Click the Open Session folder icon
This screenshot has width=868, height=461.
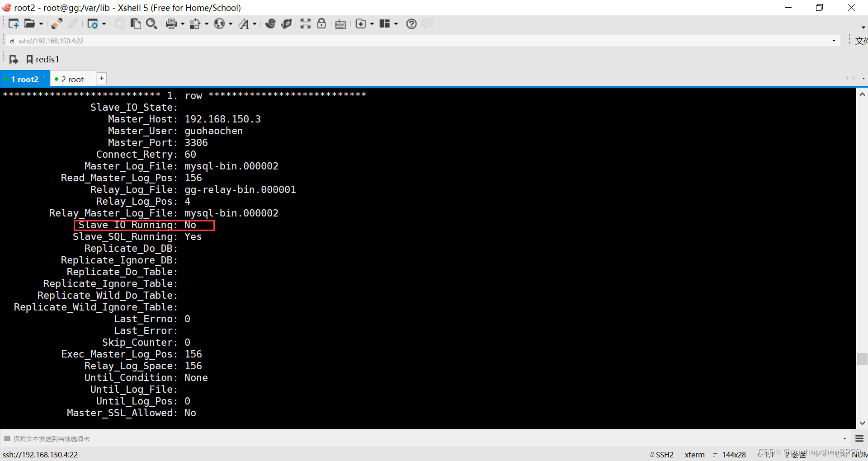point(30,24)
